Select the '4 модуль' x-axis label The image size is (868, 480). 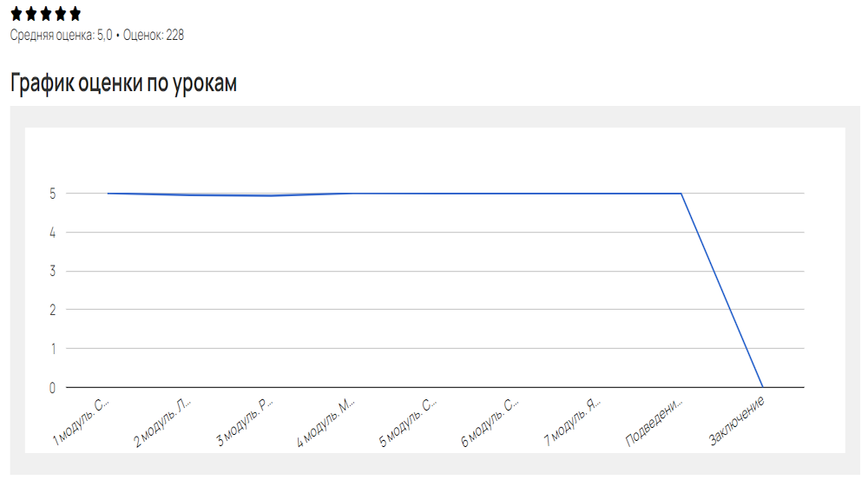328,422
